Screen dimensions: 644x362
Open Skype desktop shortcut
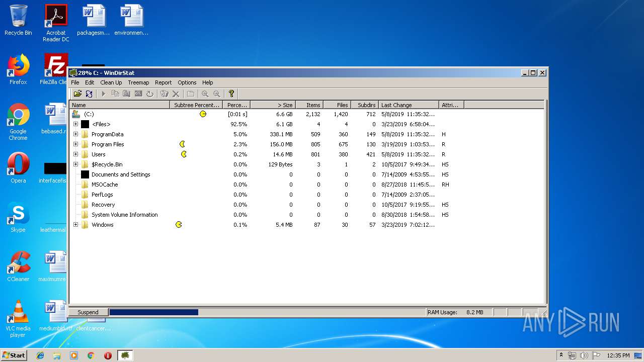(x=18, y=217)
